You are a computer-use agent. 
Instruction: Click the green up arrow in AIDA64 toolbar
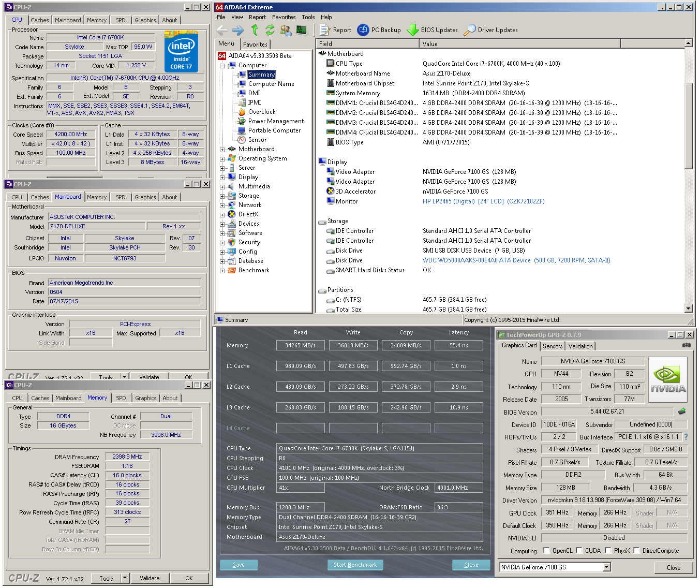(x=255, y=30)
